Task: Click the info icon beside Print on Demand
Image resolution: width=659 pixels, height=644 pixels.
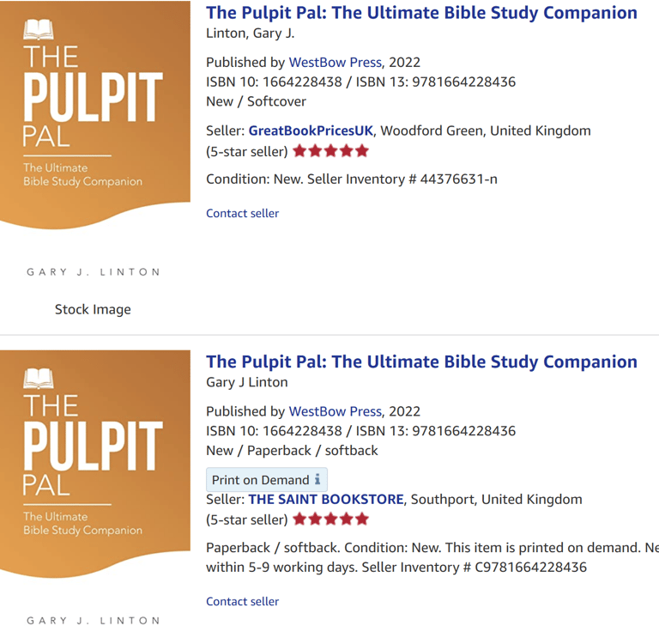Action: tap(317, 480)
